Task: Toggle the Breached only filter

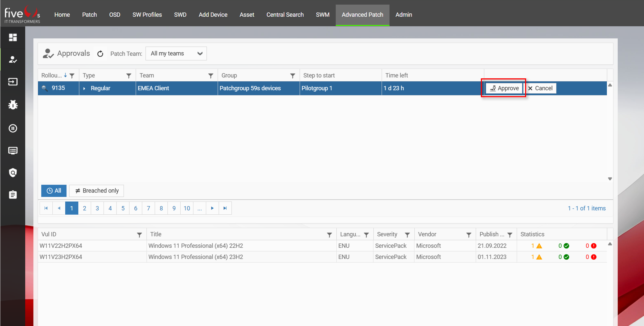Action: [x=97, y=191]
